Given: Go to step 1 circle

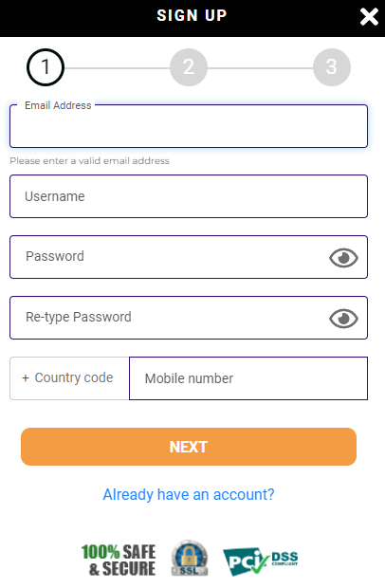Looking at the screenshot, I should [x=46, y=67].
